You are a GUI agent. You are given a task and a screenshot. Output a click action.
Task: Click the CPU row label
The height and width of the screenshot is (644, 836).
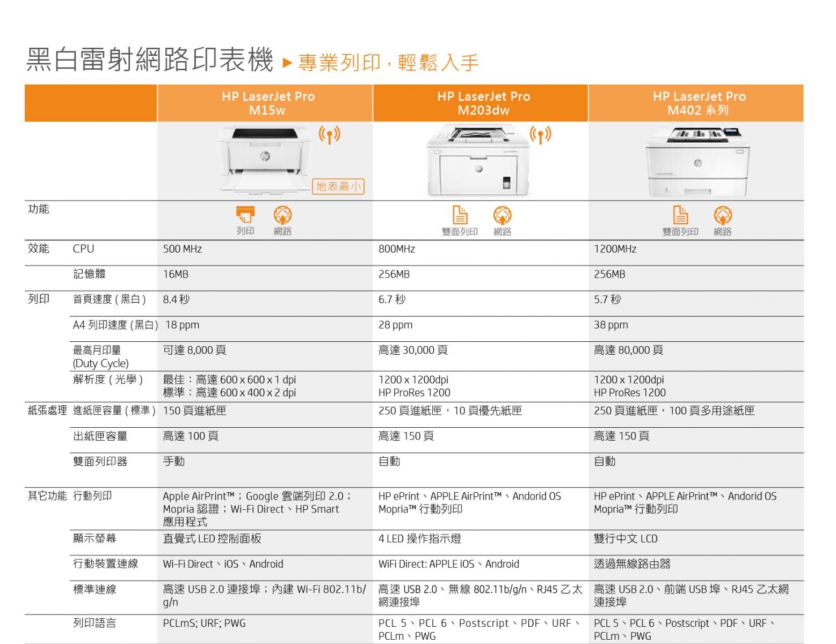83,248
